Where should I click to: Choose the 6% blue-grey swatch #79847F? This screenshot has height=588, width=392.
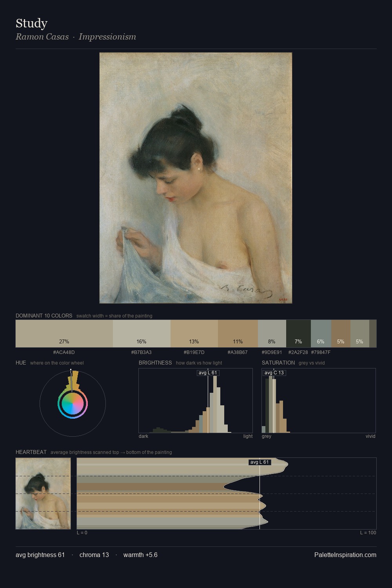pyautogui.click(x=321, y=334)
